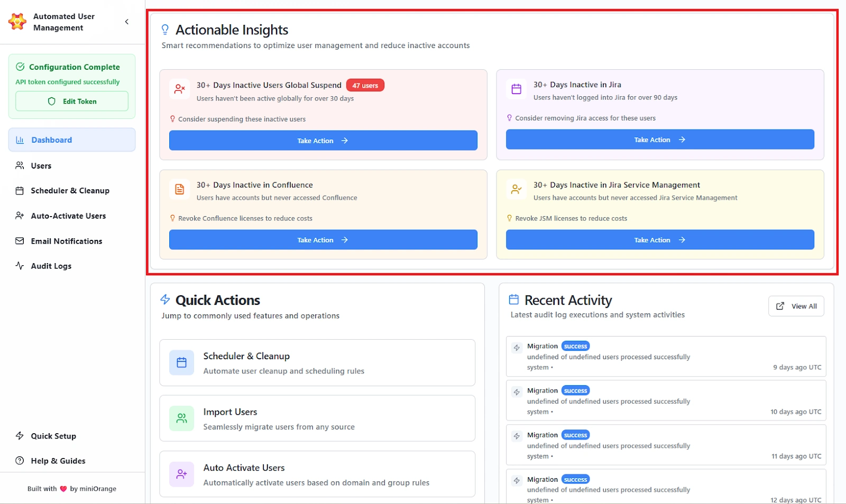Click the Scheduler & Cleanup calendar icon

[x=20, y=190]
